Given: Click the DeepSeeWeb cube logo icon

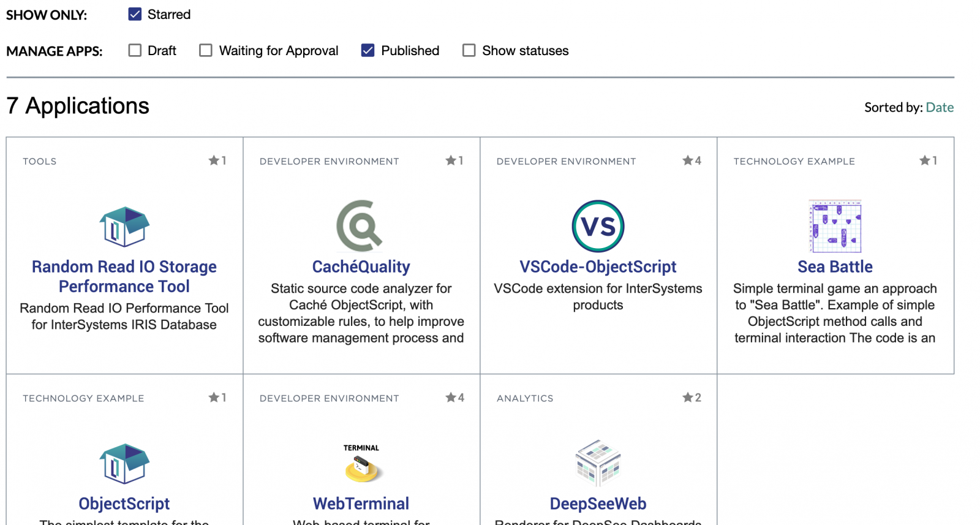Looking at the screenshot, I should [598, 464].
